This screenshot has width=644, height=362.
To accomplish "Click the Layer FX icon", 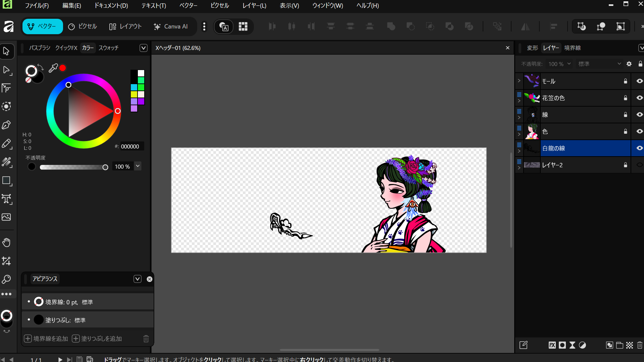I will point(552,345).
